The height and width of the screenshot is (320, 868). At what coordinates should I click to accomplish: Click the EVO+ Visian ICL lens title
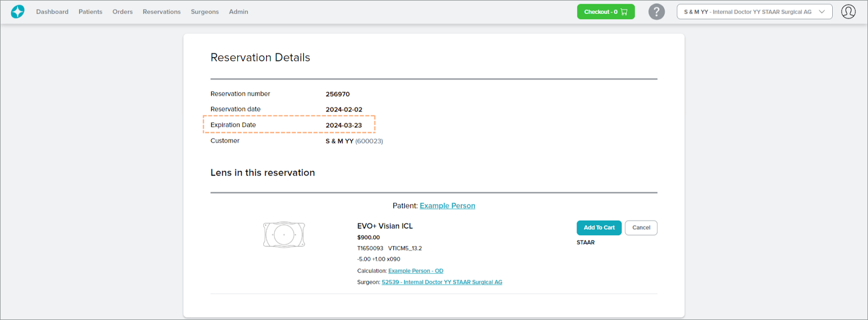[385, 226]
